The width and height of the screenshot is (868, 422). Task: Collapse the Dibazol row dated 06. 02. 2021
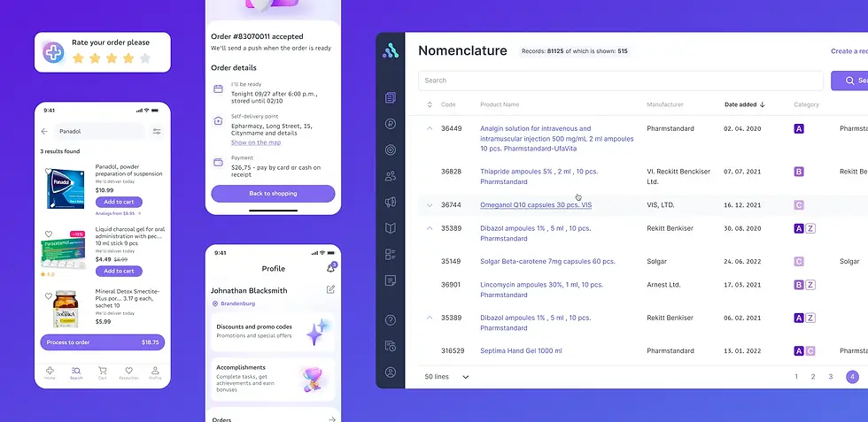pos(429,318)
